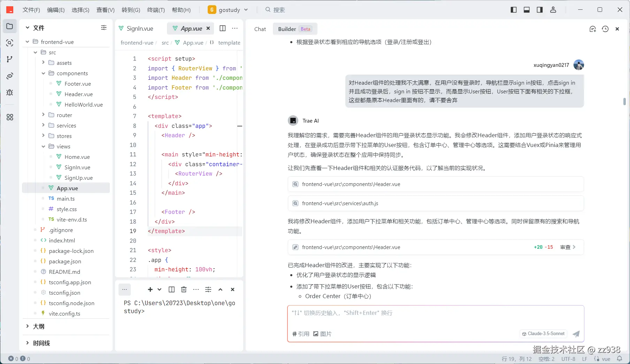Viewport: 630px width, 364px height.
Task: Collapse the 文件 explorer section
Action: pos(28,28)
